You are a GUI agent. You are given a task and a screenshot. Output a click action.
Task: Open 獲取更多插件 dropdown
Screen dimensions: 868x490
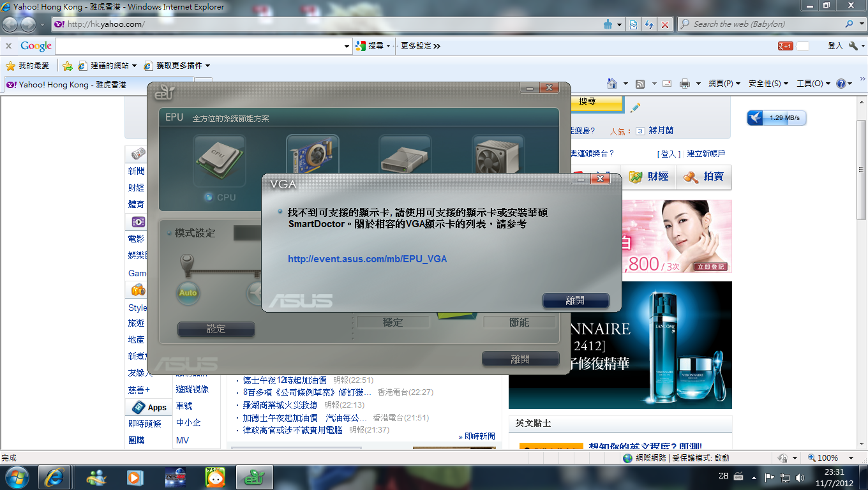tap(177, 66)
